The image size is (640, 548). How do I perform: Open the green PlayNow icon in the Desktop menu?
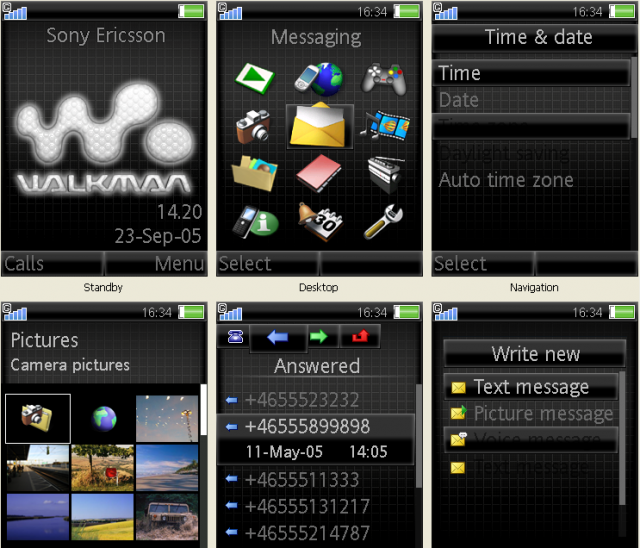click(x=255, y=78)
